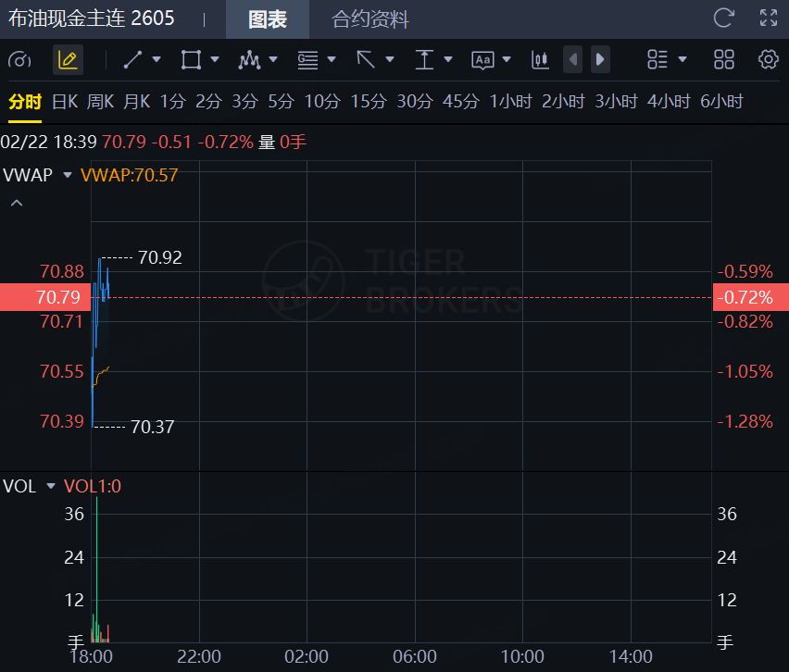Select 6小时 timeframe
Image resolution: width=789 pixels, height=672 pixels.
pos(722,102)
